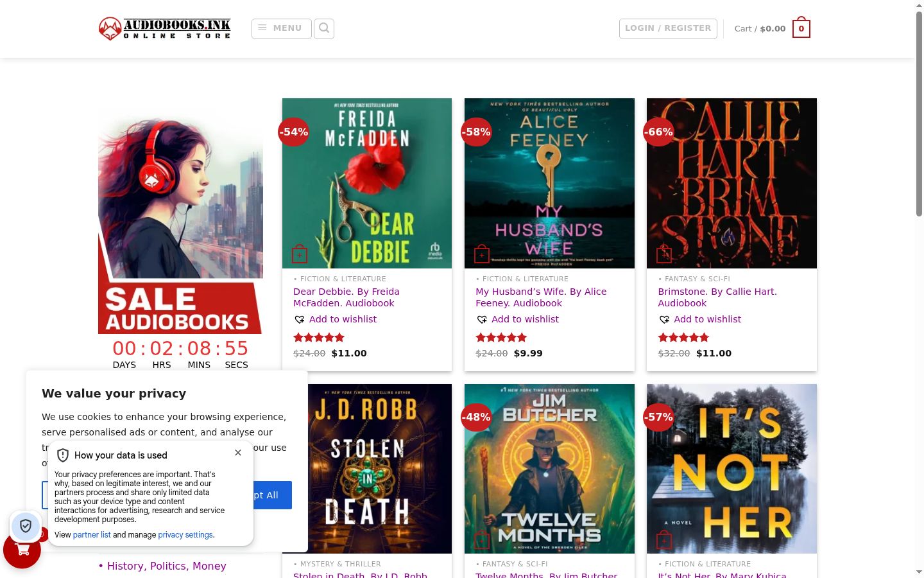Open the Brimstone audiobook title link
The height and width of the screenshot is (578, 924).
717,297
